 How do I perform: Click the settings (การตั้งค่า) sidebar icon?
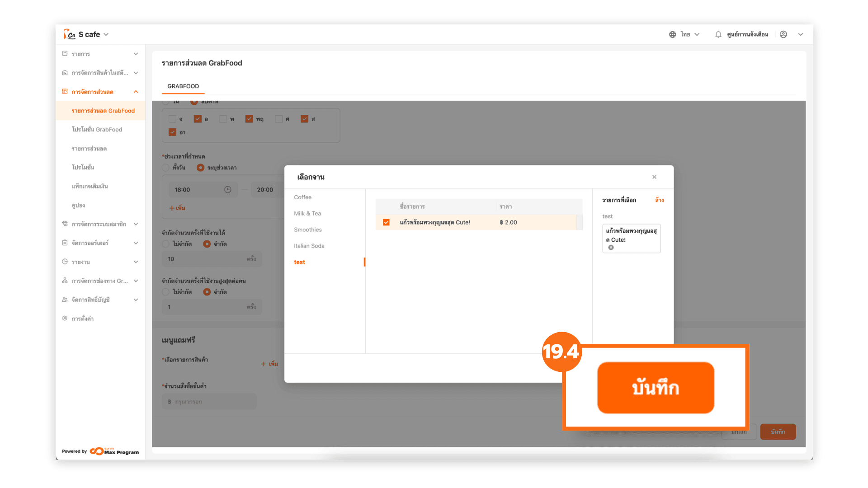coord(65,319)
